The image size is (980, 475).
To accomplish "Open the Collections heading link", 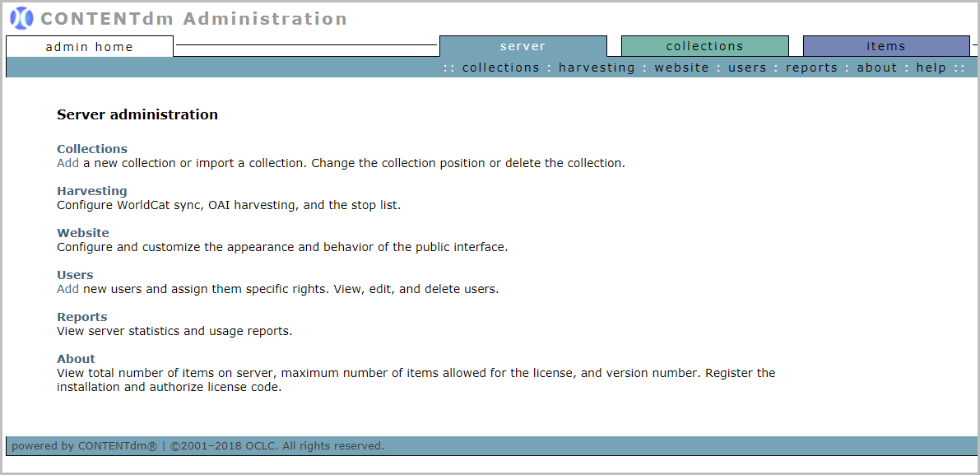I will pyautogui.click(x=92, y=149).
